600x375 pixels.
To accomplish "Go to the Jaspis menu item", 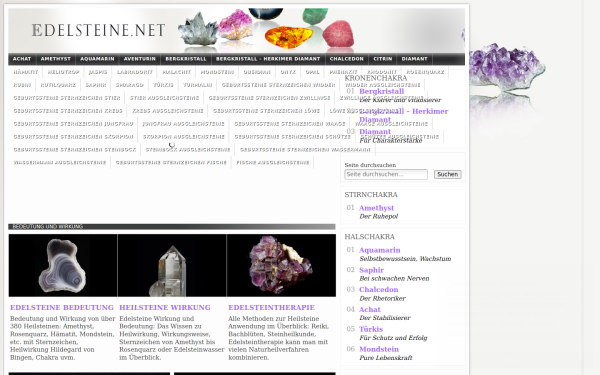I will 98,72.
